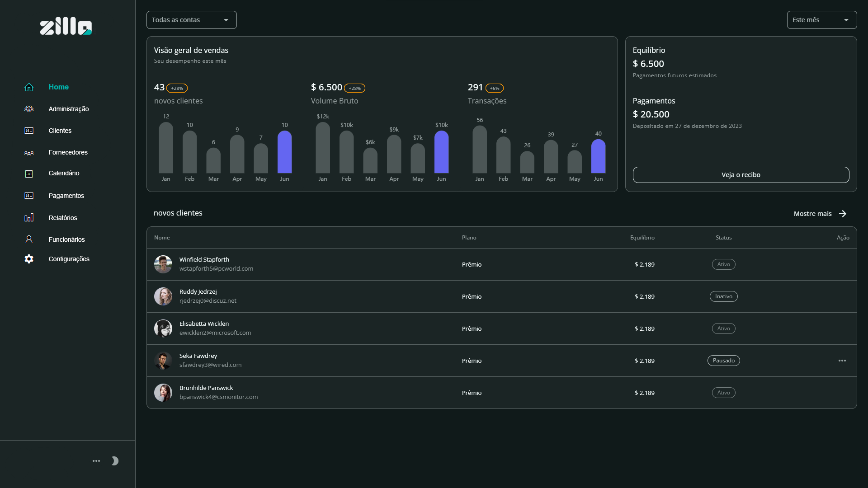Select the Relatórios menu item label
868x488 pixels.
pyautogui.click(x=63, y=218)
